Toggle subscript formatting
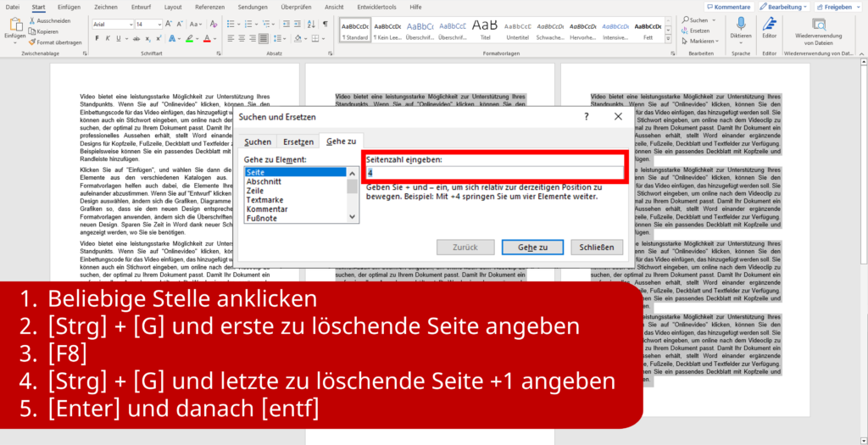This screenshot has width=868, height=445. tap(147, 39)
